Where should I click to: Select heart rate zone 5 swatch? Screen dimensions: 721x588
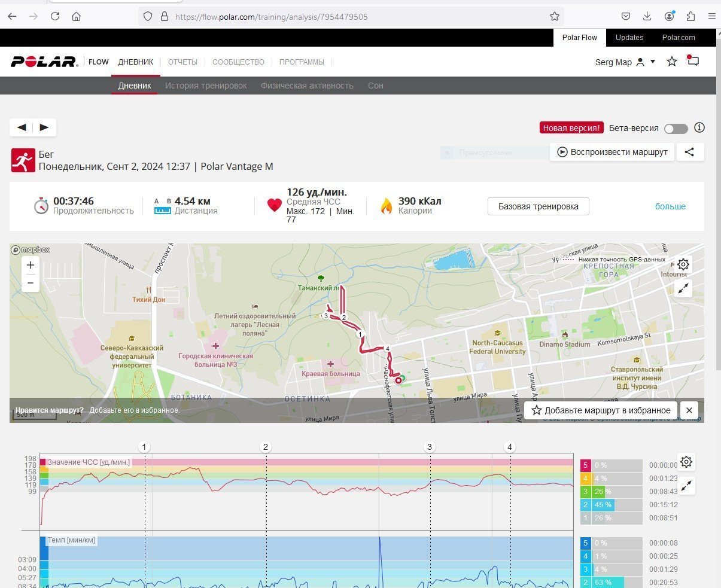(x=586, y=465)
